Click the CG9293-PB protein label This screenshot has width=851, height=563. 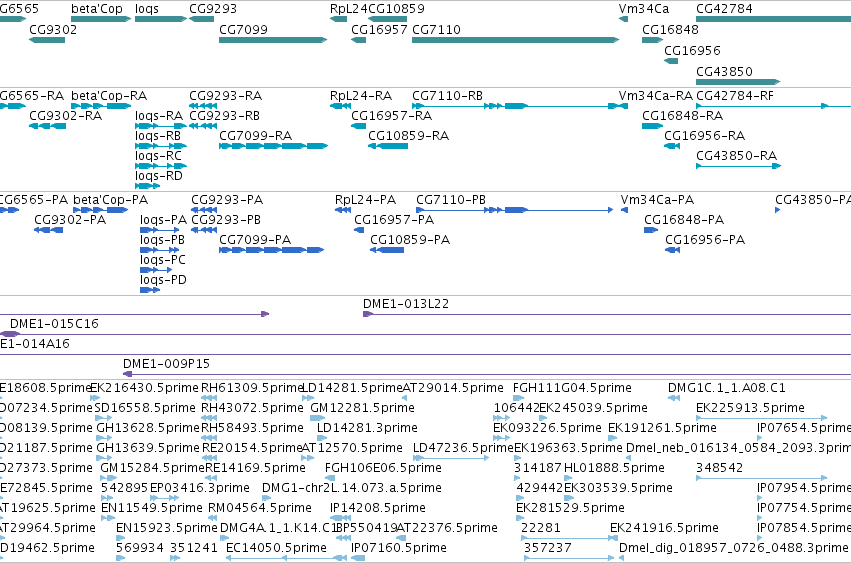(x=226, y=220)
